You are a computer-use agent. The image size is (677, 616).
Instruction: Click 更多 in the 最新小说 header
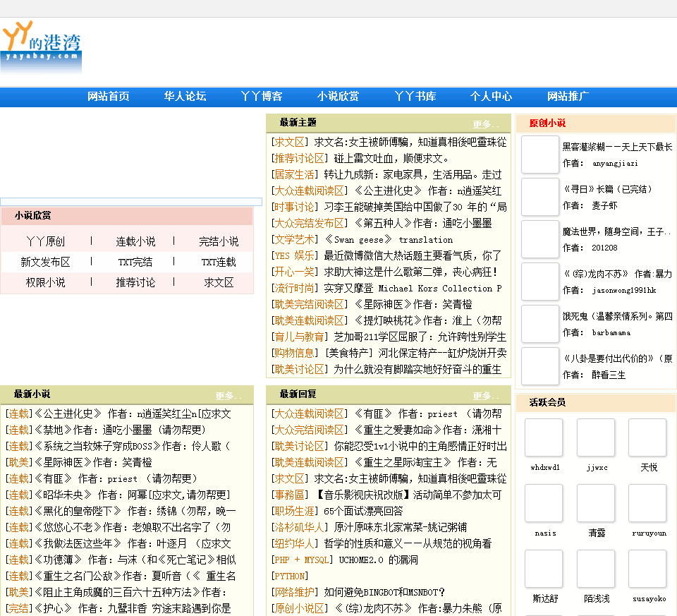[x=228, y=396]
